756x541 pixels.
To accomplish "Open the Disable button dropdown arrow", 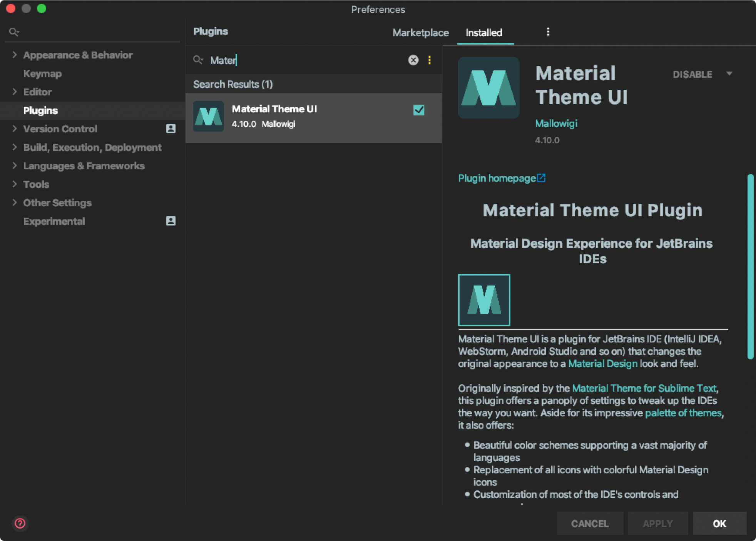I will (x=729, y=73).
